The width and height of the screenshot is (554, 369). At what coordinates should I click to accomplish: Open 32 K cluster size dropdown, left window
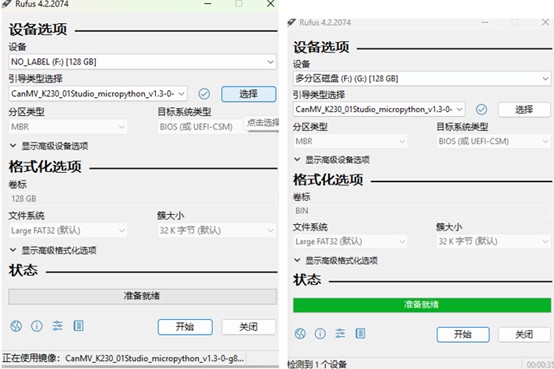pos(217,231)
